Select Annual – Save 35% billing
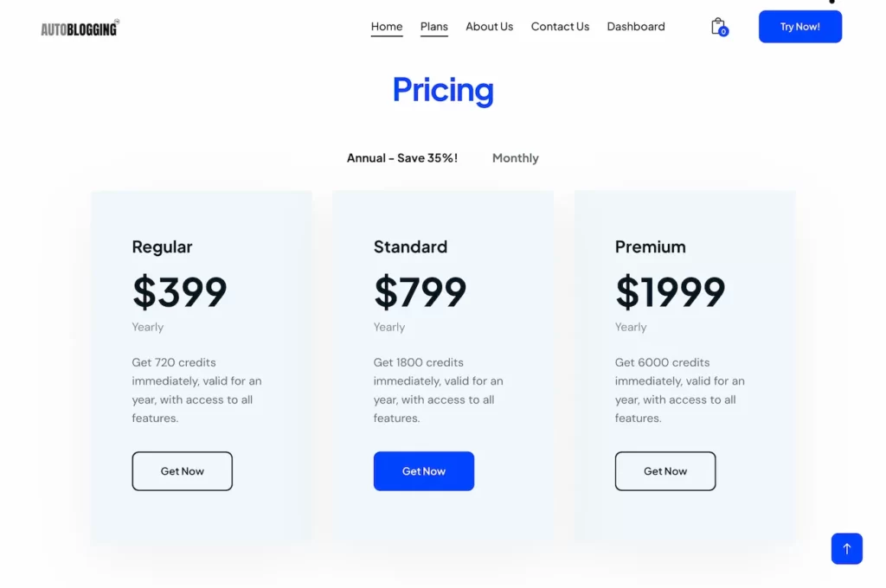Viewport: 886px width, 588px height. [401, 157]
